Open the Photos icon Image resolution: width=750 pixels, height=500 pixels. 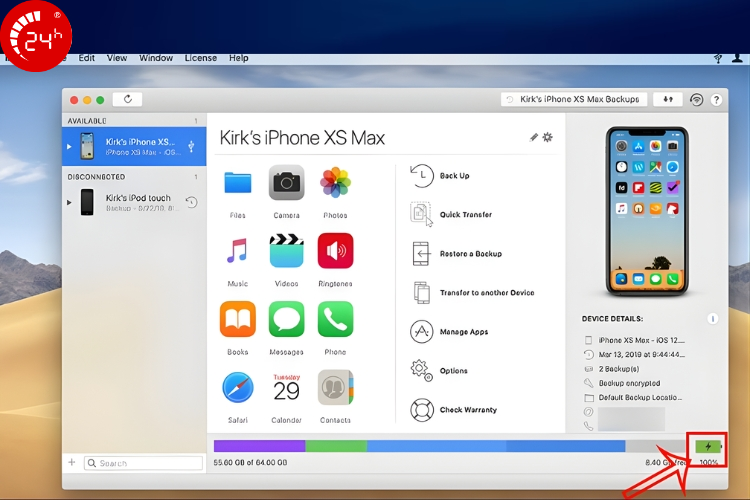point(335,182)
